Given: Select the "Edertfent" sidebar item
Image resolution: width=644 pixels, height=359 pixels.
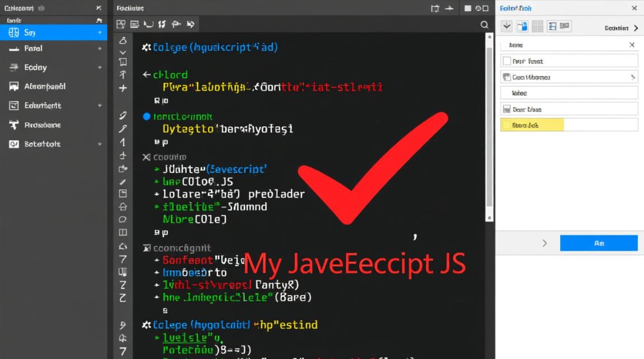Looking at the screenshot, I should [x=54, y=105].
